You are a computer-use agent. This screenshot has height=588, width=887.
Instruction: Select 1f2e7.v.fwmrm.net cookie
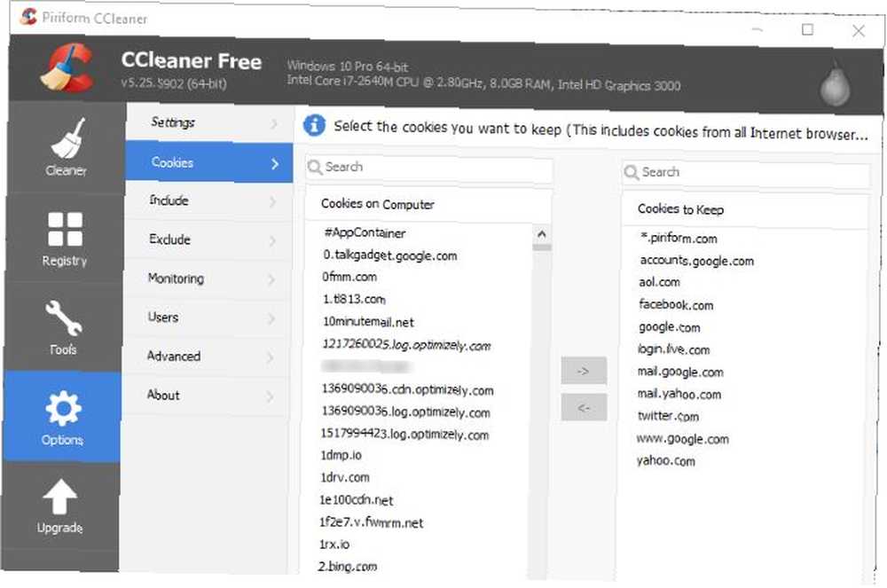pyautogui.click(x=371, y=522)
